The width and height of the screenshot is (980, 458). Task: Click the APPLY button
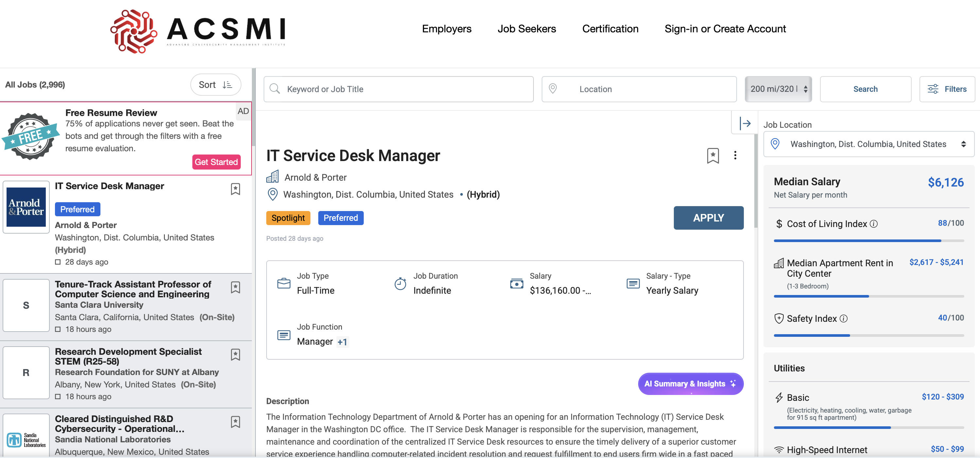pyautogui.click(x=708, y=218)
